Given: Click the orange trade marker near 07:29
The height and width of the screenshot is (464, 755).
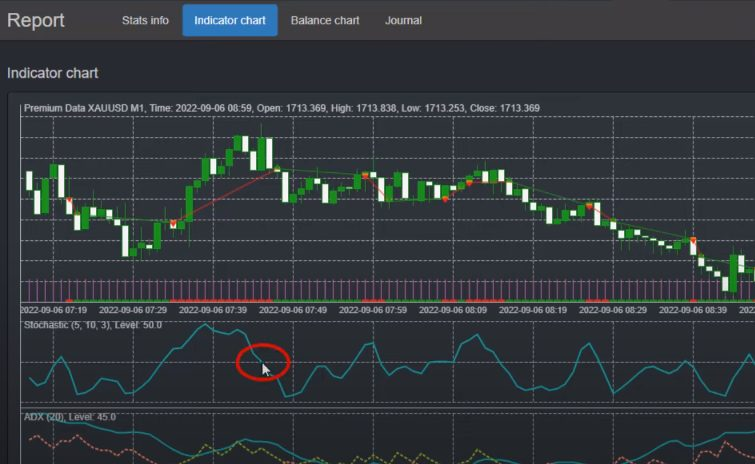Looking at the screenshot, I should pos(173,223).
